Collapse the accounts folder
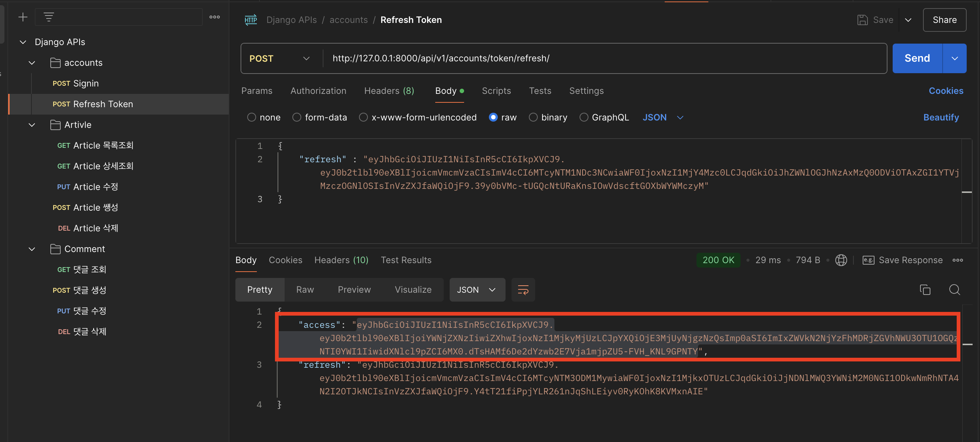The image size is (980, 442). [x=32, y=63]
